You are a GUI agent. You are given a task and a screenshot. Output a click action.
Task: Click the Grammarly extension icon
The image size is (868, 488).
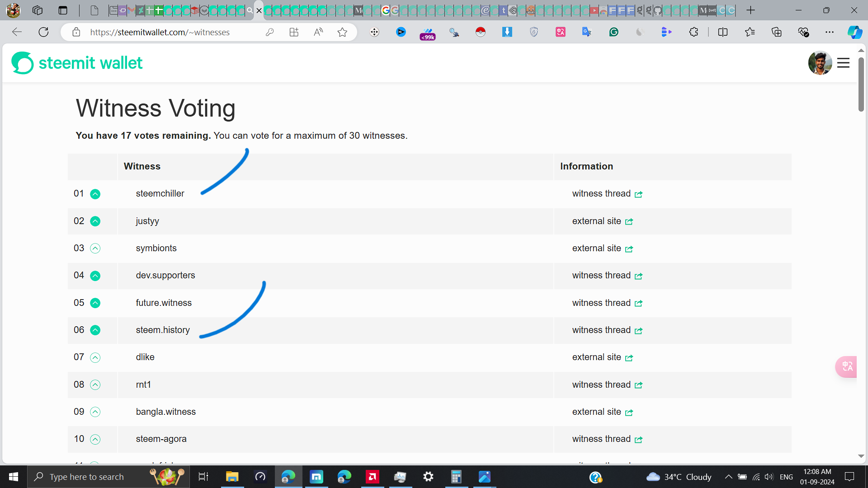click(x=613, y=32)
